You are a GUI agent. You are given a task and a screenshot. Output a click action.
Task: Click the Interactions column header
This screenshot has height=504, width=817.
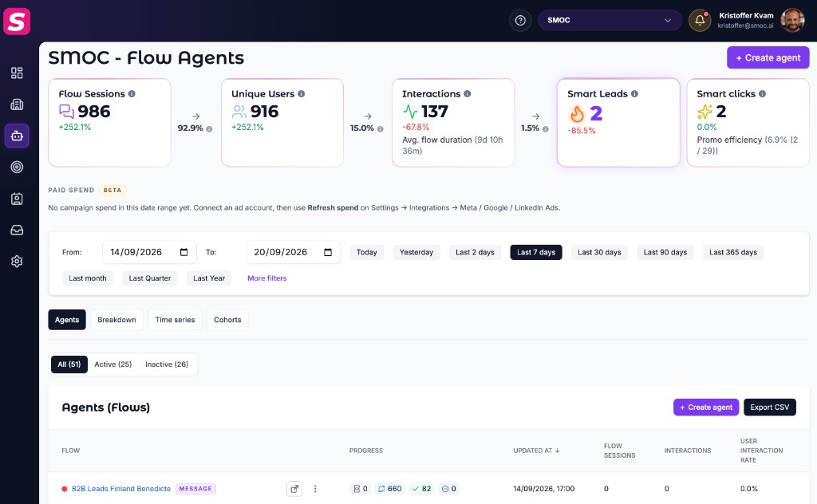pos(688,451)
